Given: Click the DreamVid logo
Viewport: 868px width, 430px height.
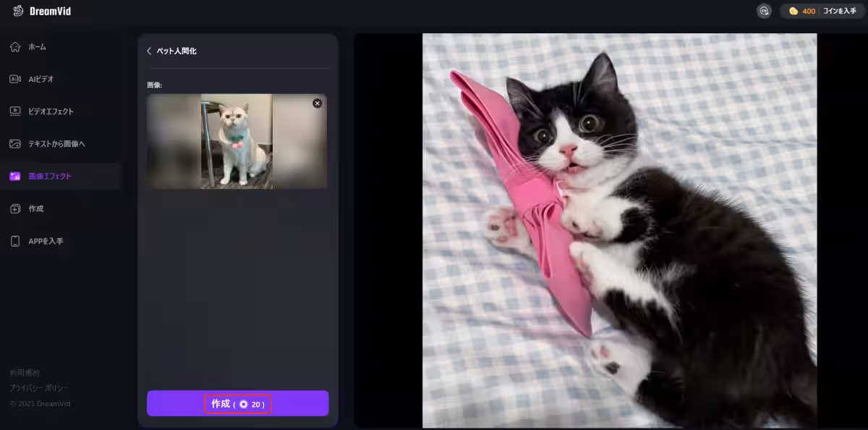Looking at the screenshot, I should pyautogui.click(x=42, y=11).
